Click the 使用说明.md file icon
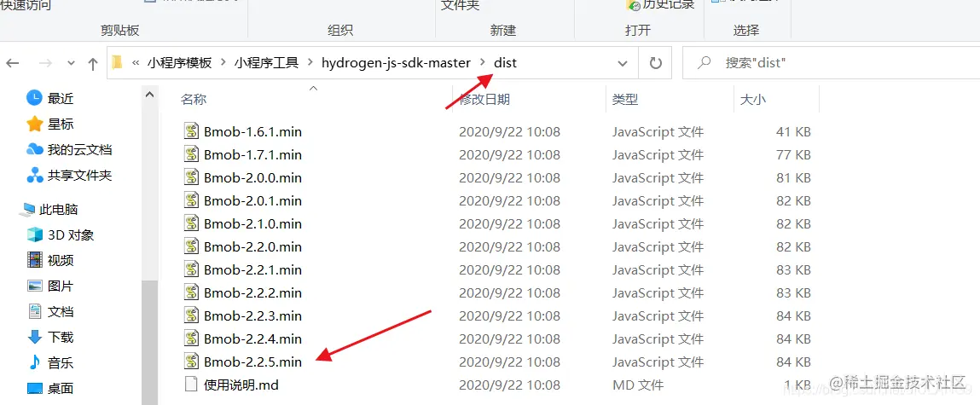The width and height of the screenshot is (980, 405). (x=191, y=385)
